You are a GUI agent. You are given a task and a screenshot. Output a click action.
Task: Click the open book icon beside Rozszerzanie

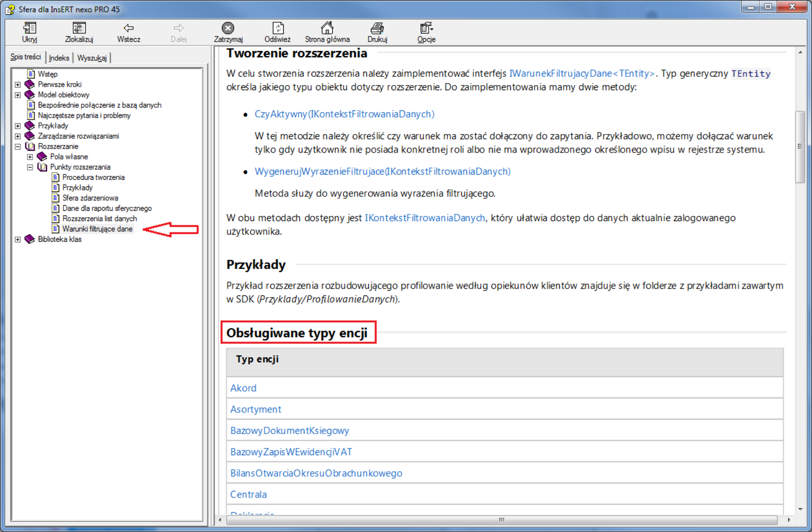30,146
